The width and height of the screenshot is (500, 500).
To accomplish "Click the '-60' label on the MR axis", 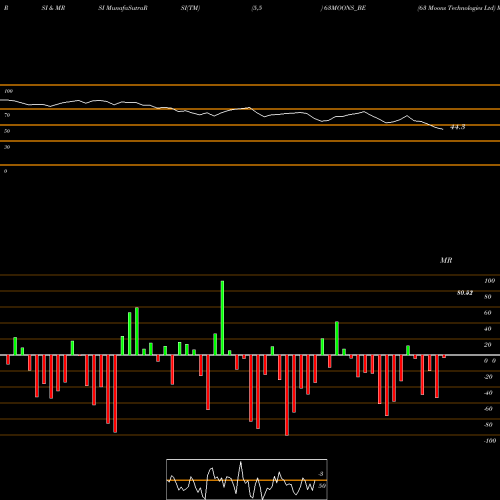I will tap(488, 409).
